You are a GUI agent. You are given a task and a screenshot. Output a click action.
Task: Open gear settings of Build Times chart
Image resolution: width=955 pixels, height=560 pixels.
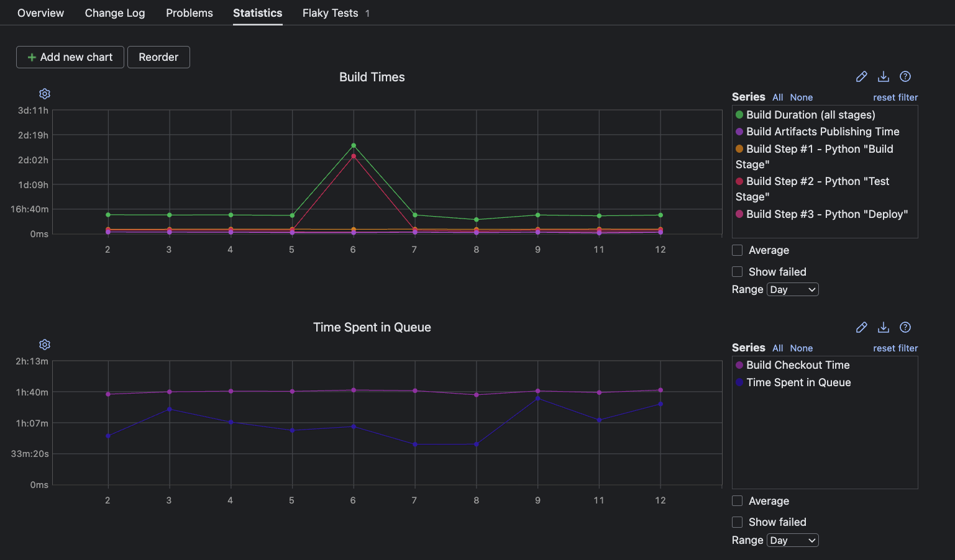pyautogui.click(x=45, y=94)
